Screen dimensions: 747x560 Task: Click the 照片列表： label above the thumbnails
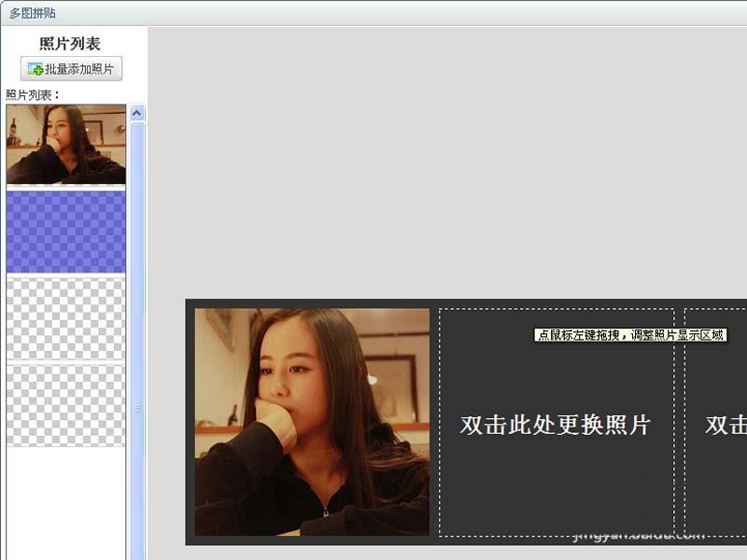[28, 92]
